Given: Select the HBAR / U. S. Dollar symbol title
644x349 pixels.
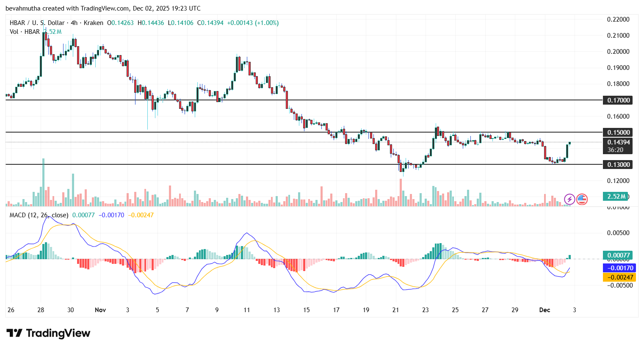Looking at the screenshot, I should (37, 23).
